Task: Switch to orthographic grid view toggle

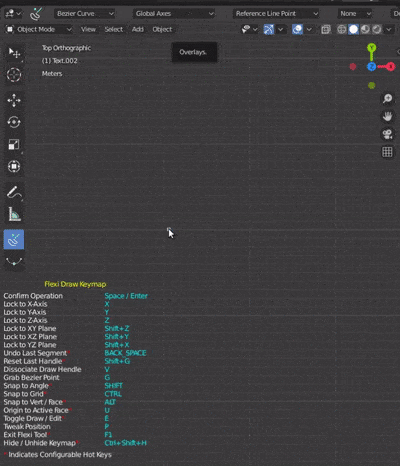Action: [x=387, y=152]
